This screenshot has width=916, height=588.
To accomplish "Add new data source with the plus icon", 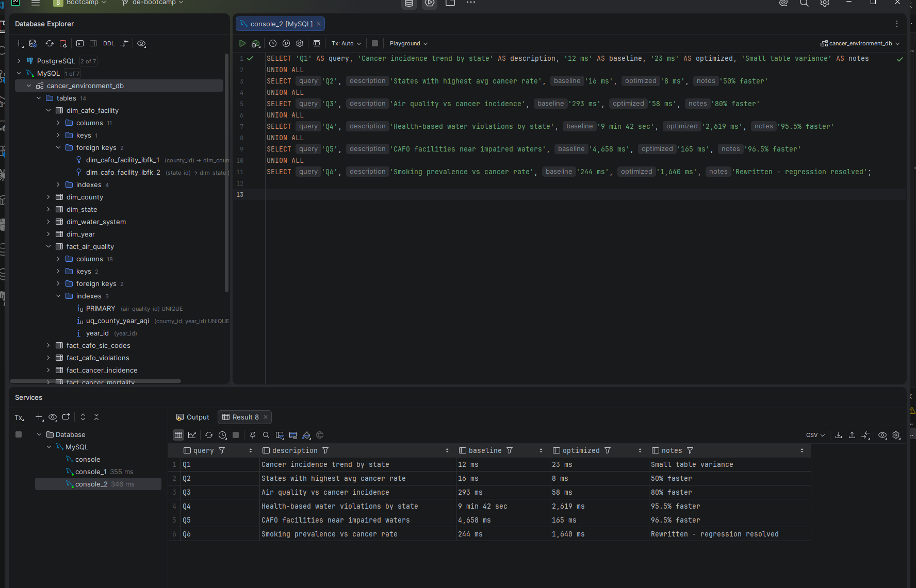I will coord(19,44).
